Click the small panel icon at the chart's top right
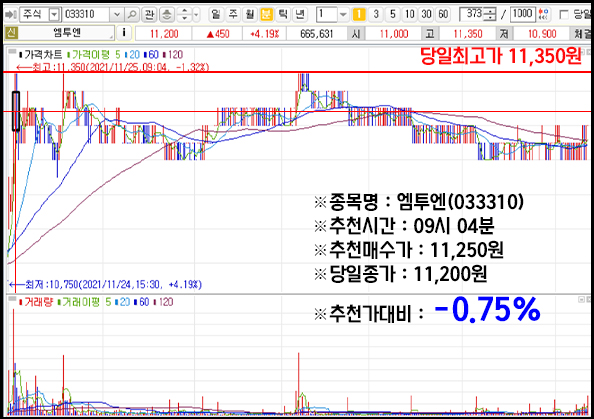This screenshot has width=594, height=419. click(588, 52)
